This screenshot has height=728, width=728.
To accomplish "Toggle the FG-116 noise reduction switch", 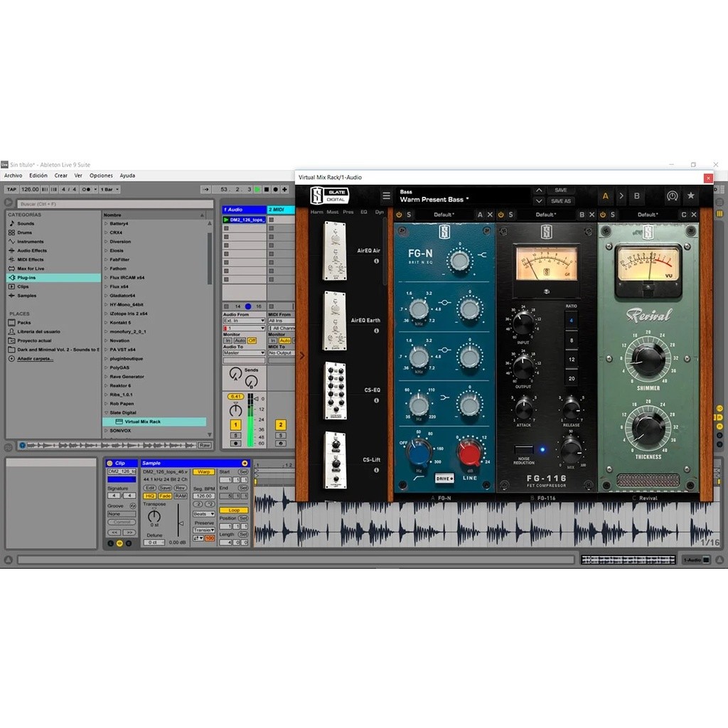I will click(524, 449).
